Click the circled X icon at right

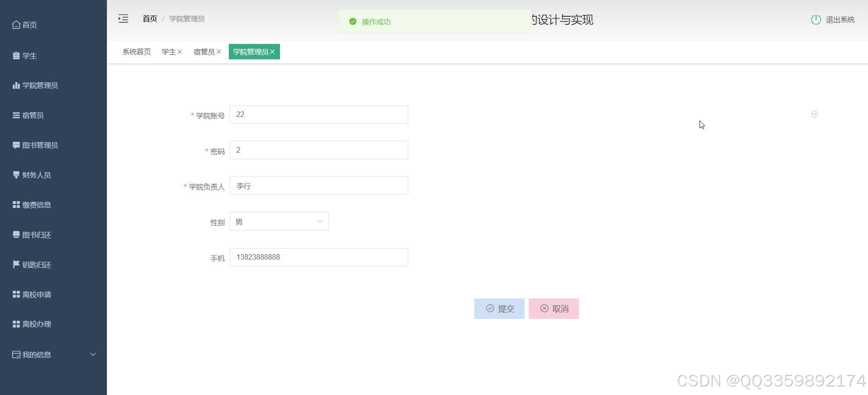815,114
